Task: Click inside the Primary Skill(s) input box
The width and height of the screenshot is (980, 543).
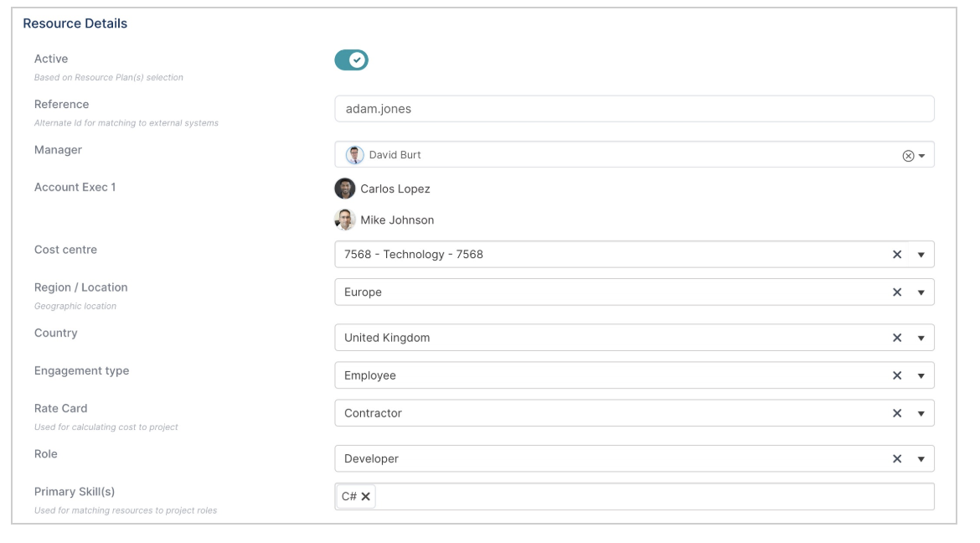Action: (x=653, y=496)
